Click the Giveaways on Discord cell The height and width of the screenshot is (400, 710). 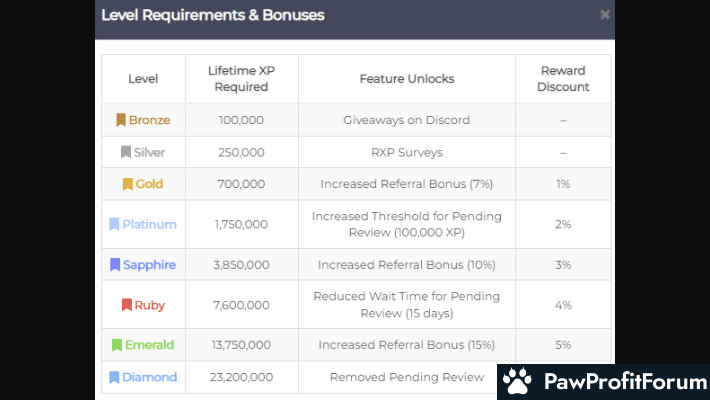click(406, 120)
